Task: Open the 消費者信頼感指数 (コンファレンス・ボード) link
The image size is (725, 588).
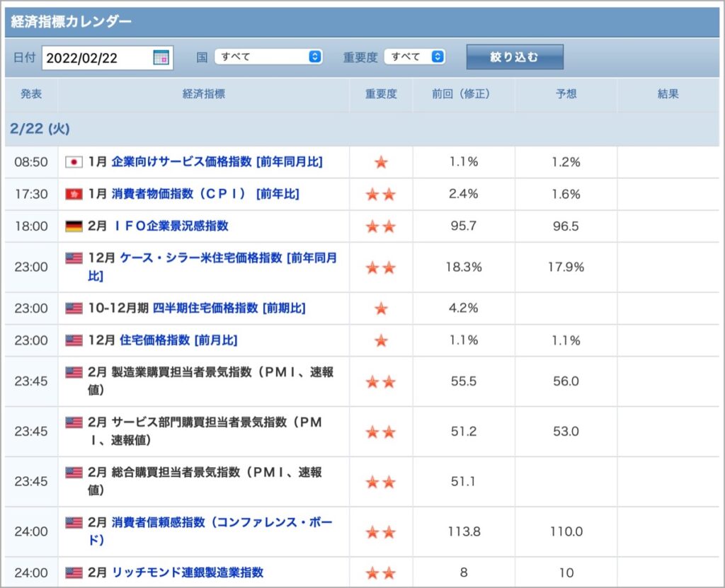Action: (x=210, y=531)
